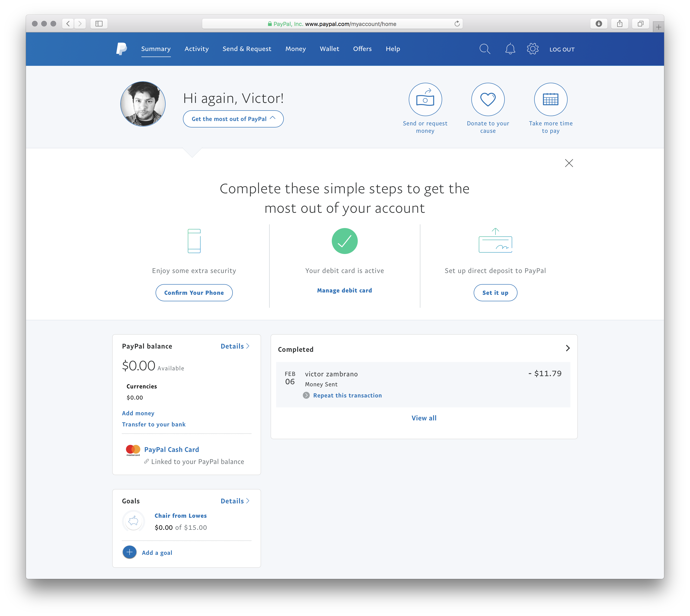Click the direct deposit check icon
The height and width of the screenshot is (616, 690).
pyautogui.click(x=495, y=240)
